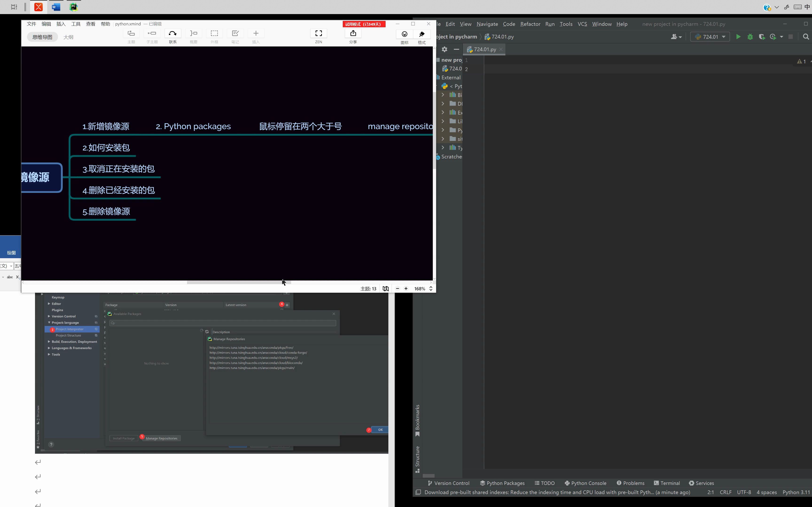Image resolution: width=812 pixels, height=507 pixels.
Task: Open the 格式 format panel icon
Action: point(422,34)
